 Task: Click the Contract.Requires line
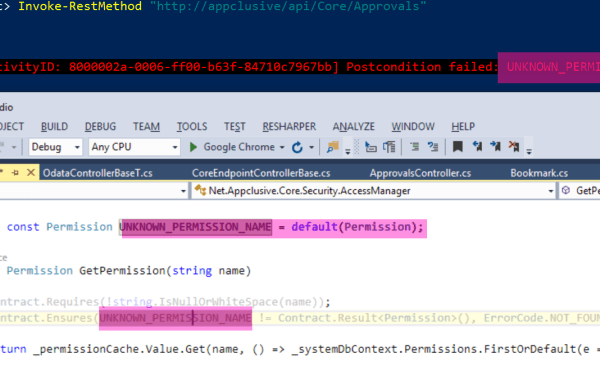(x=165, y=302)
